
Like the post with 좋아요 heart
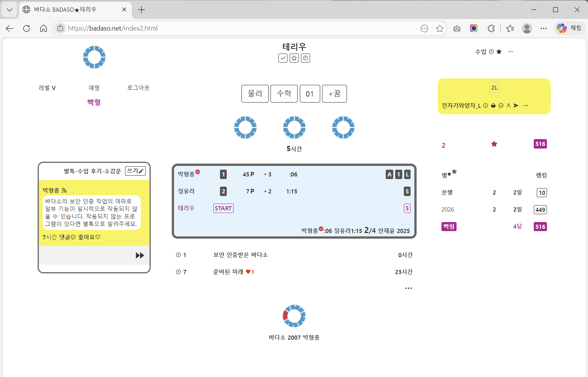point(89,237)
